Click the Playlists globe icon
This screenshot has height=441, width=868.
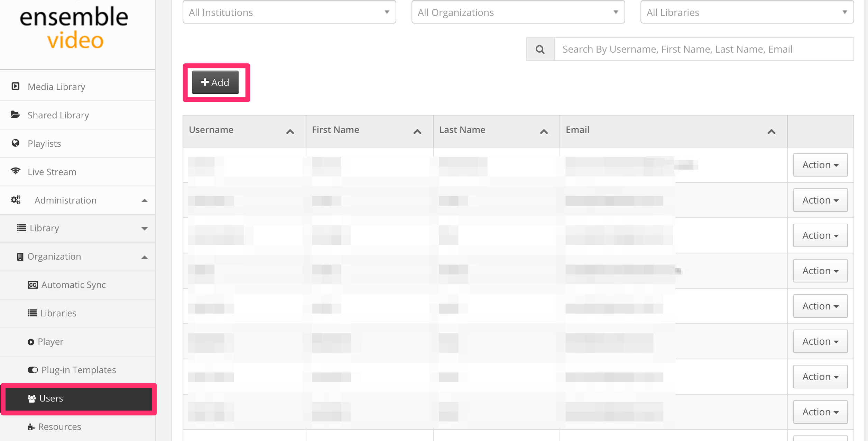[16, 143]
